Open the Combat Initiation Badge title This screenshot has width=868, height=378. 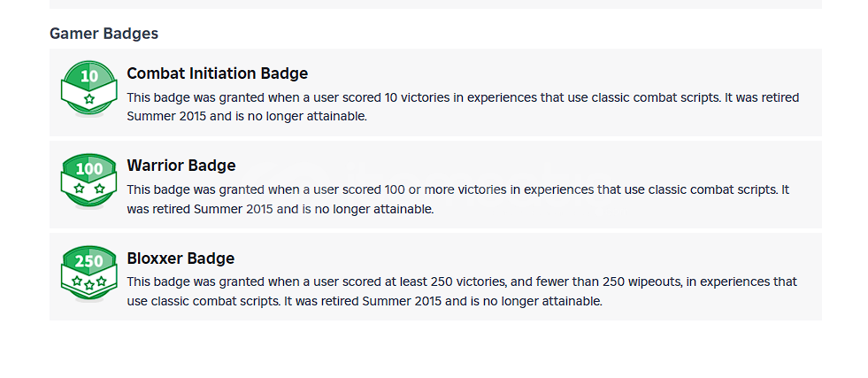click(217, 73)
